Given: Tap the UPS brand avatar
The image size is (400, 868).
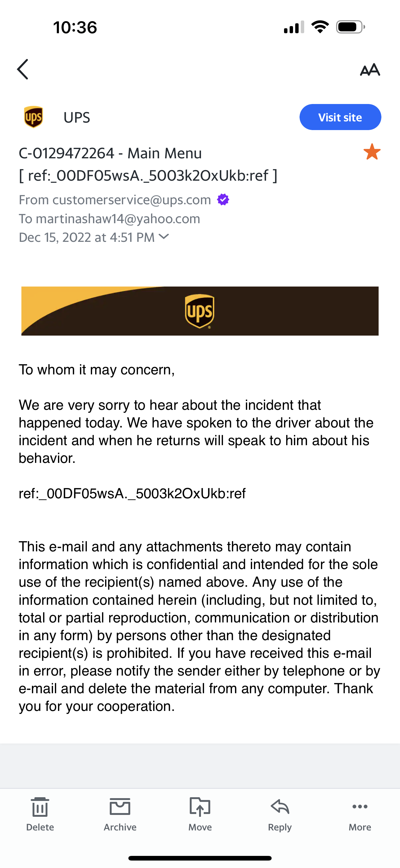Looking at the screenshot, I should pos(33,117).
